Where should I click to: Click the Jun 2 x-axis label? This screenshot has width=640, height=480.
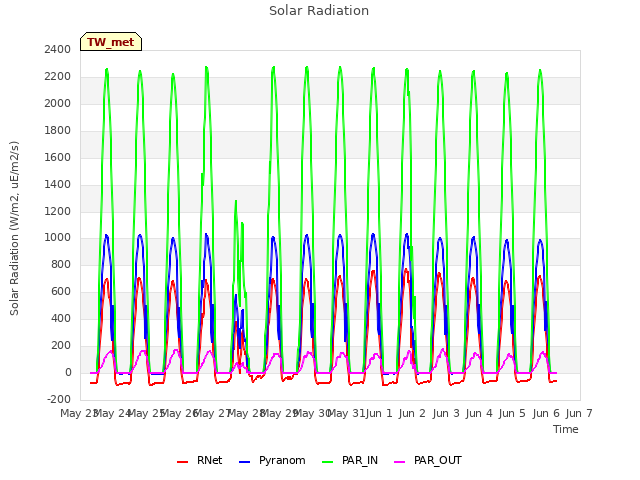click(x=412, y=413)
